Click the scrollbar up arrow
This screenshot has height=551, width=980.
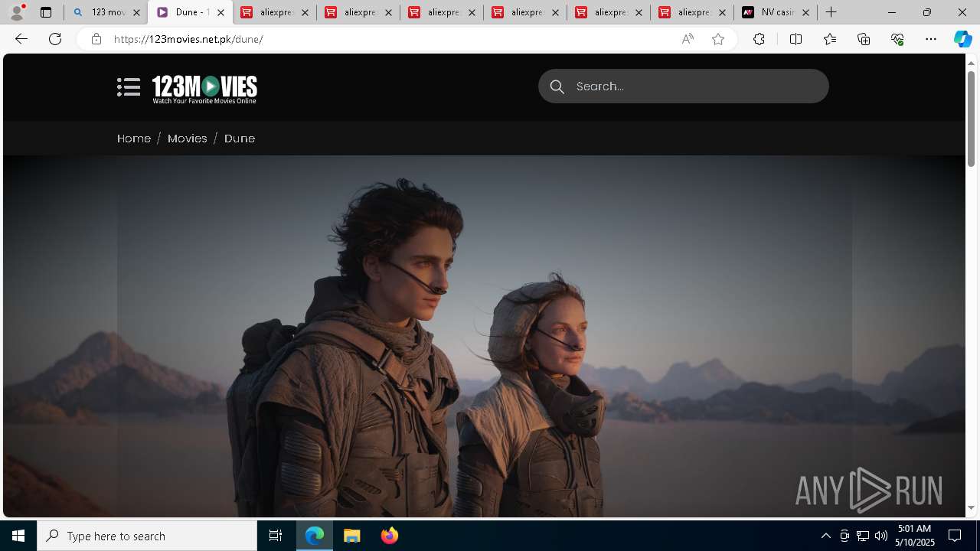(971, 62)
